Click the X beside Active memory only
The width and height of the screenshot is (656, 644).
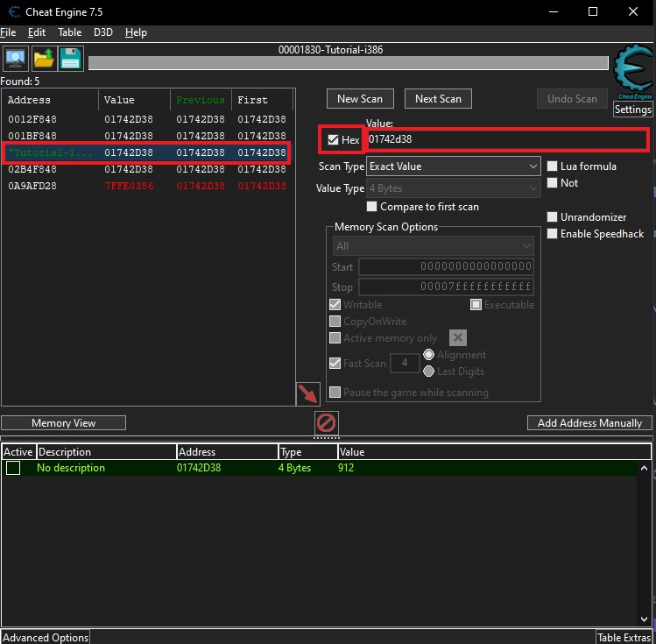[457, 338]
